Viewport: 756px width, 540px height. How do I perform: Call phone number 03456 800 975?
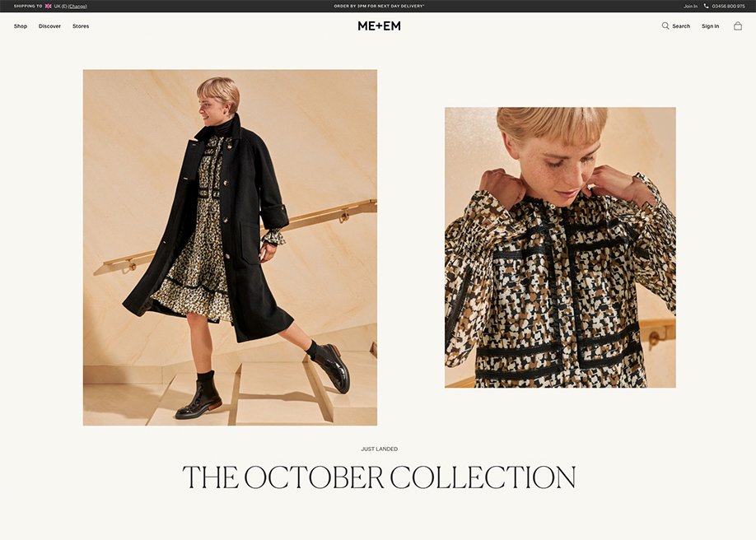pyautogui.click(x=729, y=7)
